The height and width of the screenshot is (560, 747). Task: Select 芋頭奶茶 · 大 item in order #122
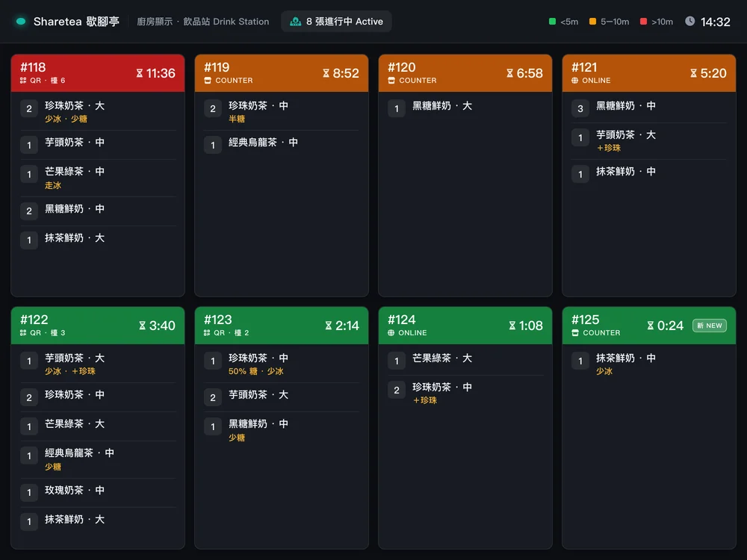pos(98,364)
